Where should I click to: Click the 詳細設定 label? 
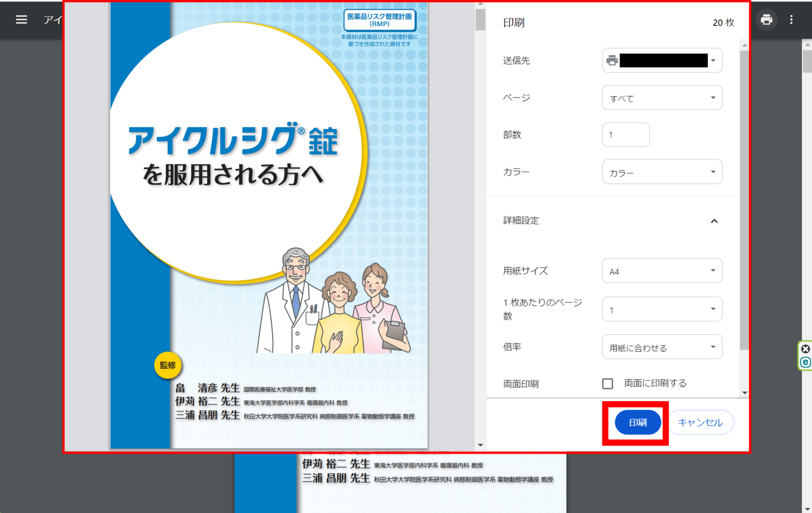521,220
